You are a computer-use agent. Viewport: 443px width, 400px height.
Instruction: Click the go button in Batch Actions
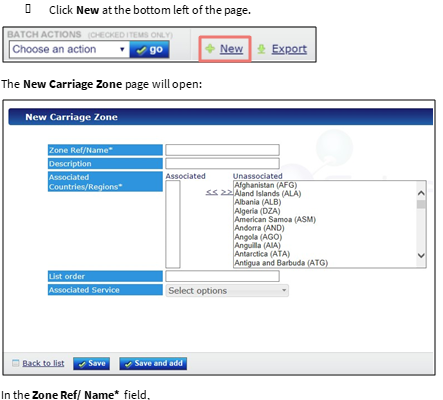point(149,49)
